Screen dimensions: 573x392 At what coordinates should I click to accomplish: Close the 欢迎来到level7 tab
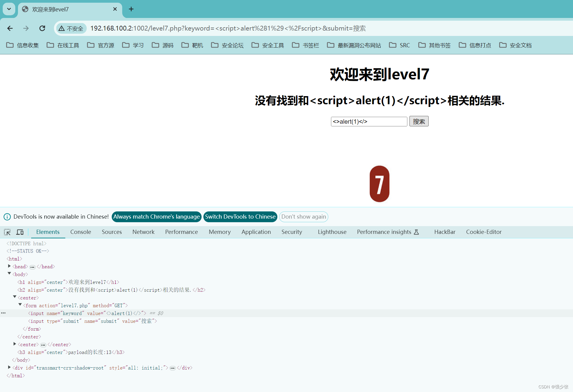(x=115, y=9)
